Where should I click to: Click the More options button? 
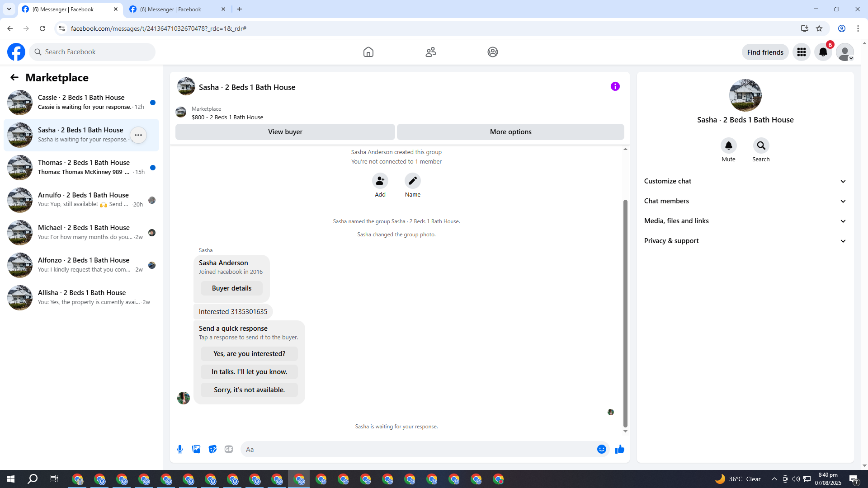coord(511,132)
